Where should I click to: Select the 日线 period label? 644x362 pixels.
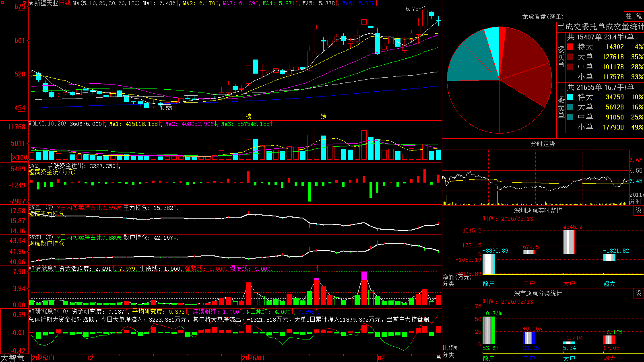tap(65, 3)
